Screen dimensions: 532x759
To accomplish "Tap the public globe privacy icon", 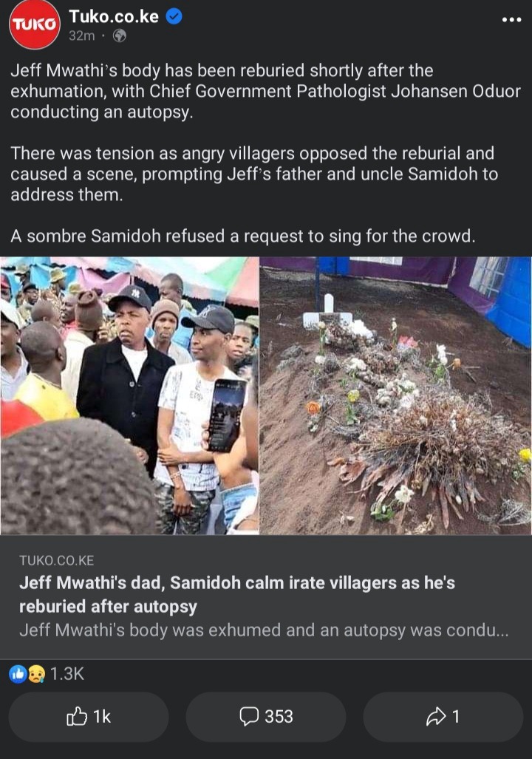I will coord(120,35).
